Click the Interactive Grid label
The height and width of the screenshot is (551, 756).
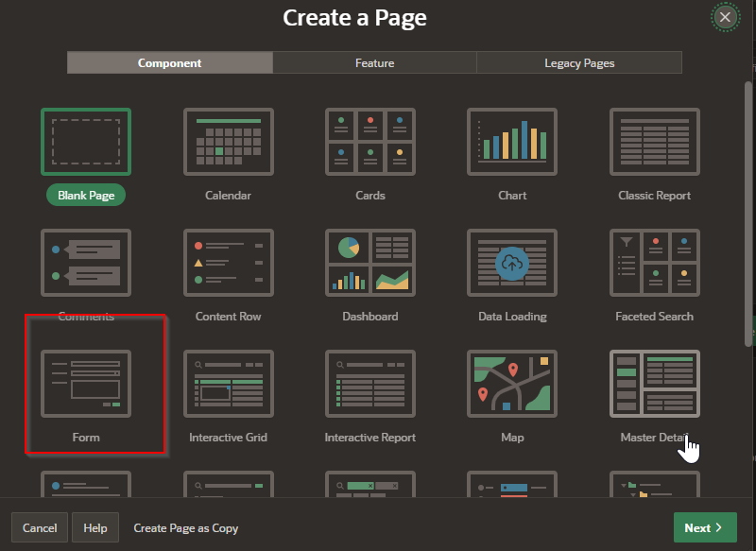(228, 438)
